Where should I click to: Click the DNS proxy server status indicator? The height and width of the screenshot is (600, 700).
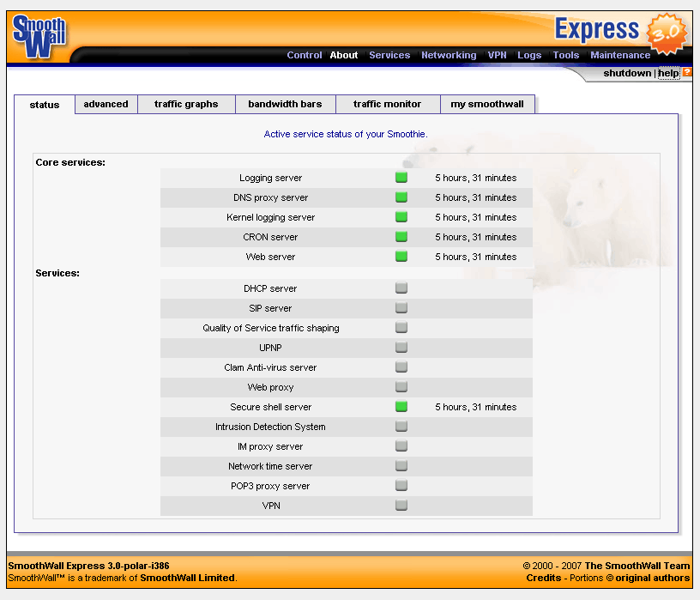401,197
